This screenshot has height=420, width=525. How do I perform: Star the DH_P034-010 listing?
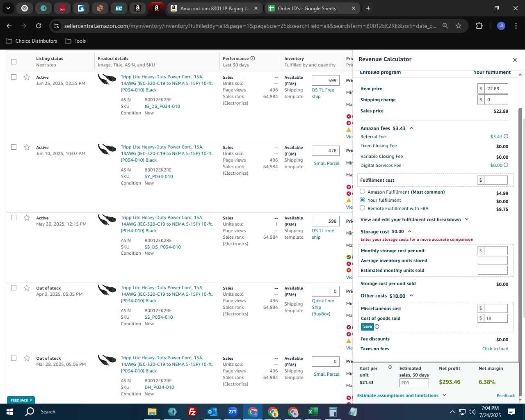coord(27,358)
